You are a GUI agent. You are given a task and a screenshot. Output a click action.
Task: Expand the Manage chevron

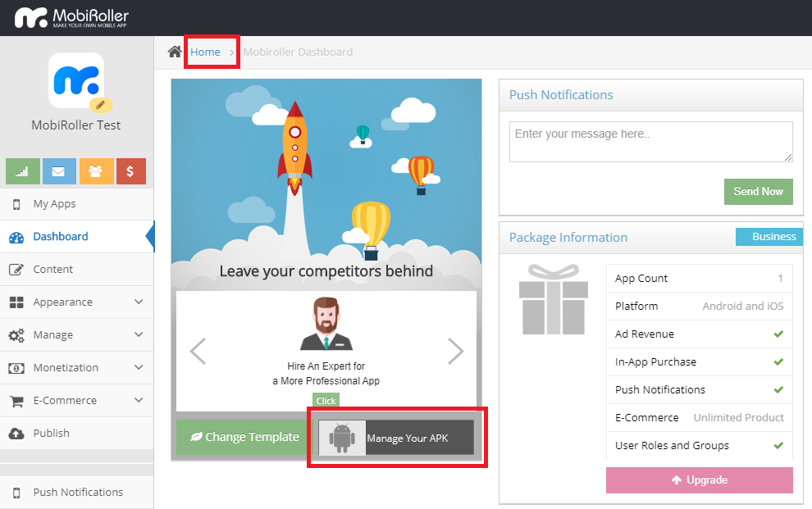coord(139,334)
